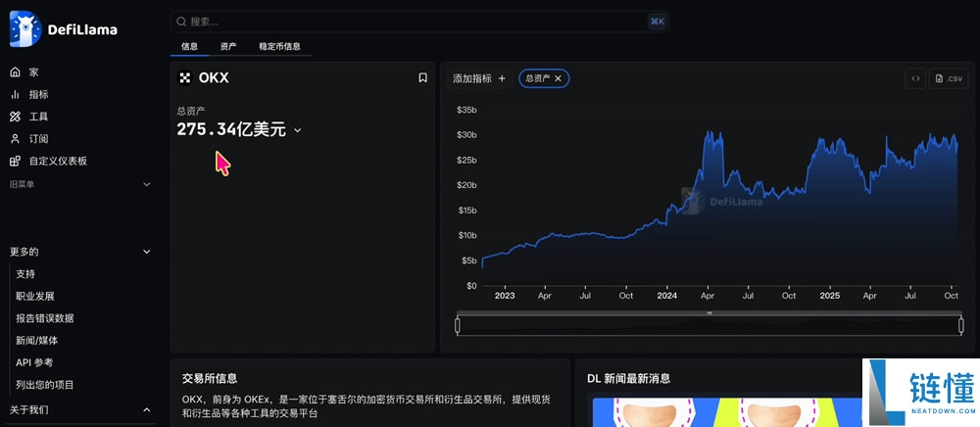This screenshot has width=980, height=427.
Task: Open the 支持 link
Action: (25, 274)
